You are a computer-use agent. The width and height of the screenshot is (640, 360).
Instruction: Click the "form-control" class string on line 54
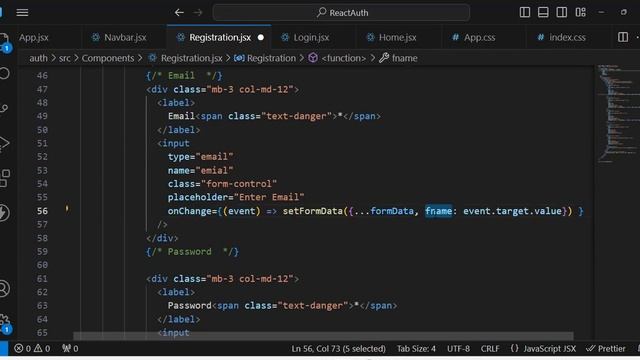(x=239, y=184)
